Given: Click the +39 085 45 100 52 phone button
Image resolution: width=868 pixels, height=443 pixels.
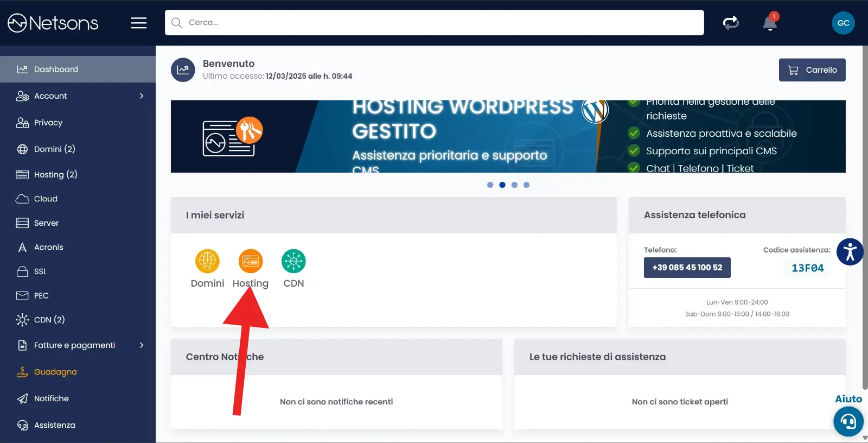Looking at the screenshot, I should point(687,268).
